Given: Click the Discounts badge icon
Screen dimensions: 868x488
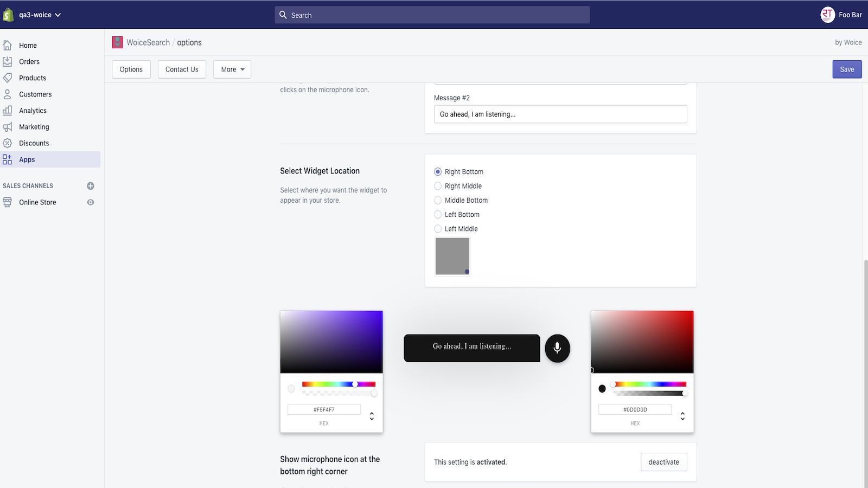Looking at the screenshot, I should point(8,143).
